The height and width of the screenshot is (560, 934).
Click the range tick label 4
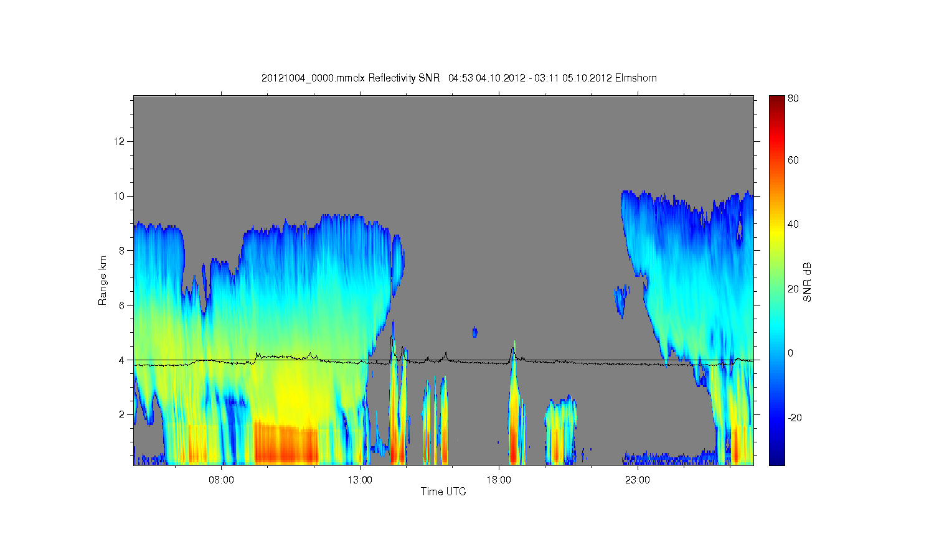click(x=123, y=360)
